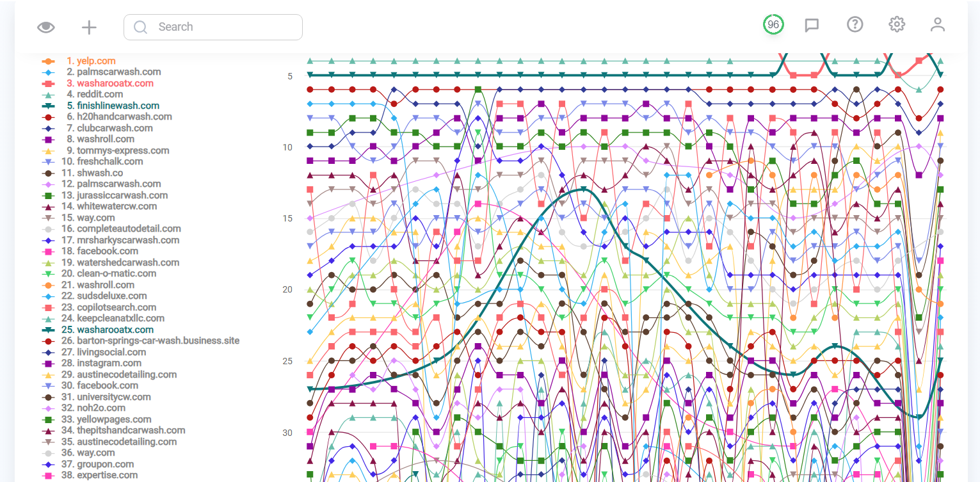Select 14. whitewatercw.com in the legend
980x482 pixels.
(99, 206)
